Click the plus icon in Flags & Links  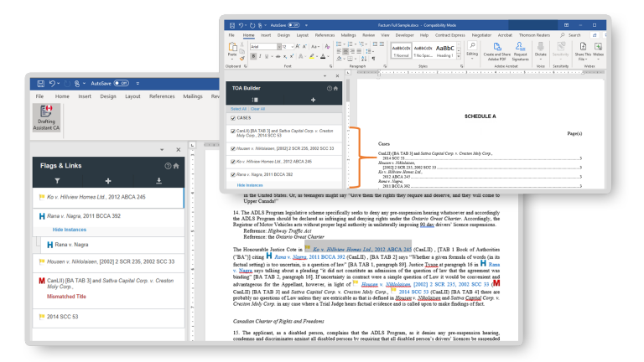(108, 181)
